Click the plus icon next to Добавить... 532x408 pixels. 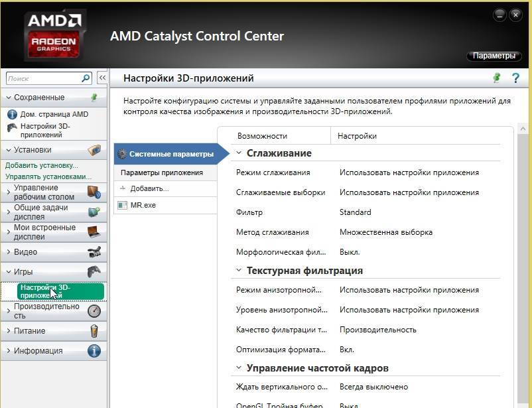(123, 188)
